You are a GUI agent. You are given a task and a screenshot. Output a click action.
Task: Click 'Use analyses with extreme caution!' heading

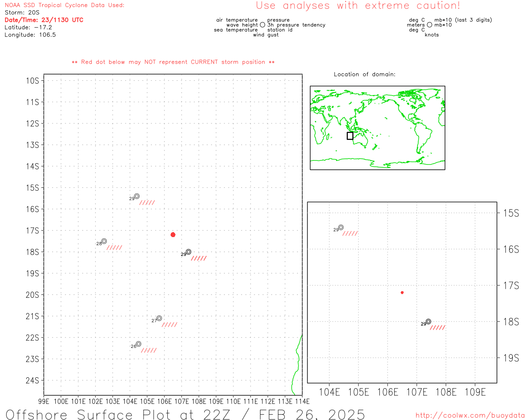pyautogui.click(x=358, y=6)
